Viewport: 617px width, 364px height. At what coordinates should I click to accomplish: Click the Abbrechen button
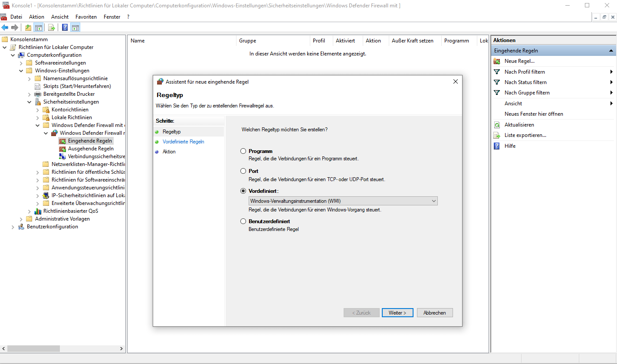point(435,312)
